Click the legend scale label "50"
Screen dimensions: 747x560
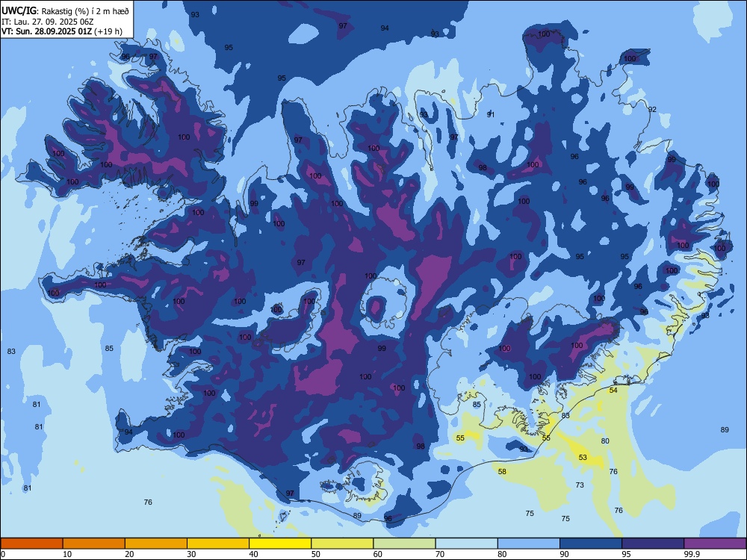315,554
